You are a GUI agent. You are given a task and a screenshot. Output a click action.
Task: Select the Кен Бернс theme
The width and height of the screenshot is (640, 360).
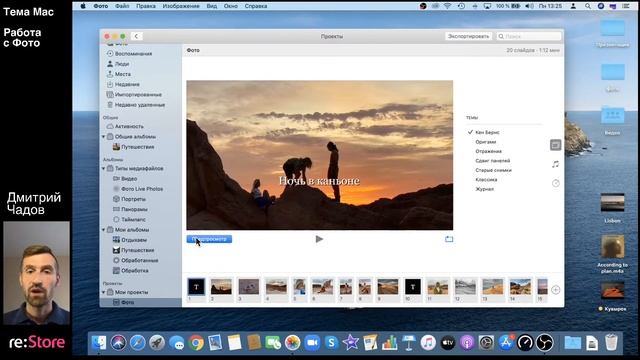487,132
